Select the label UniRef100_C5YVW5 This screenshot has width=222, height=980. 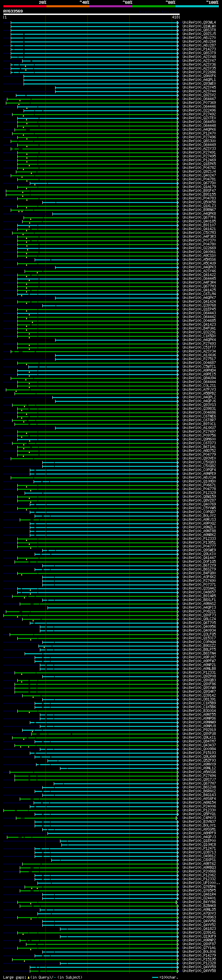199,508
